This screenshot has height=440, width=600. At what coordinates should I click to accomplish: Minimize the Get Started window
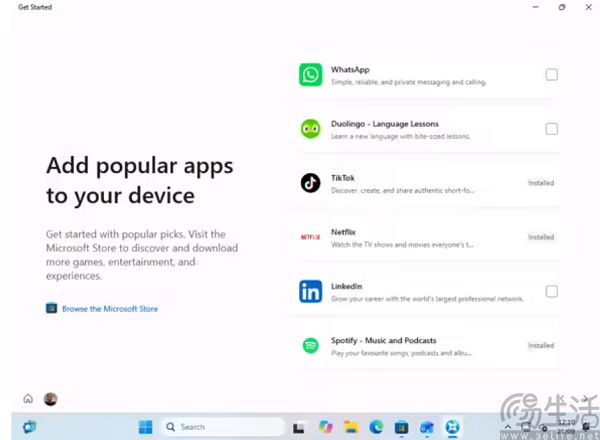tap(536, 7)
